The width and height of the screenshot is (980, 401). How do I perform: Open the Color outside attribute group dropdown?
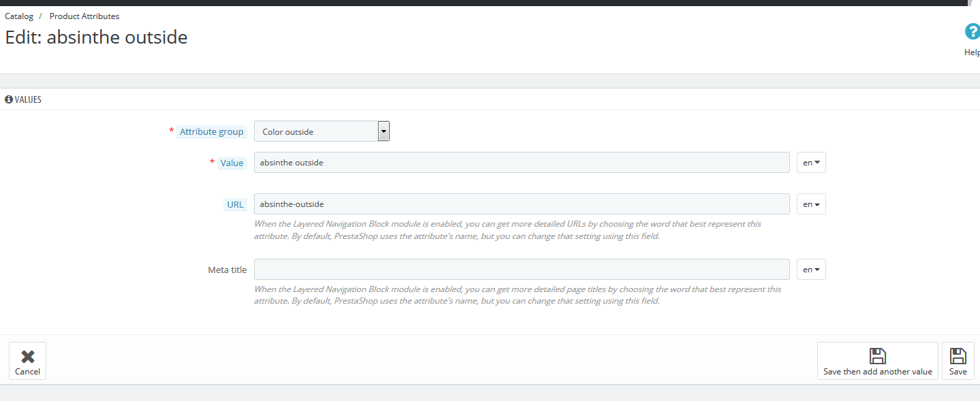(321, 131)
